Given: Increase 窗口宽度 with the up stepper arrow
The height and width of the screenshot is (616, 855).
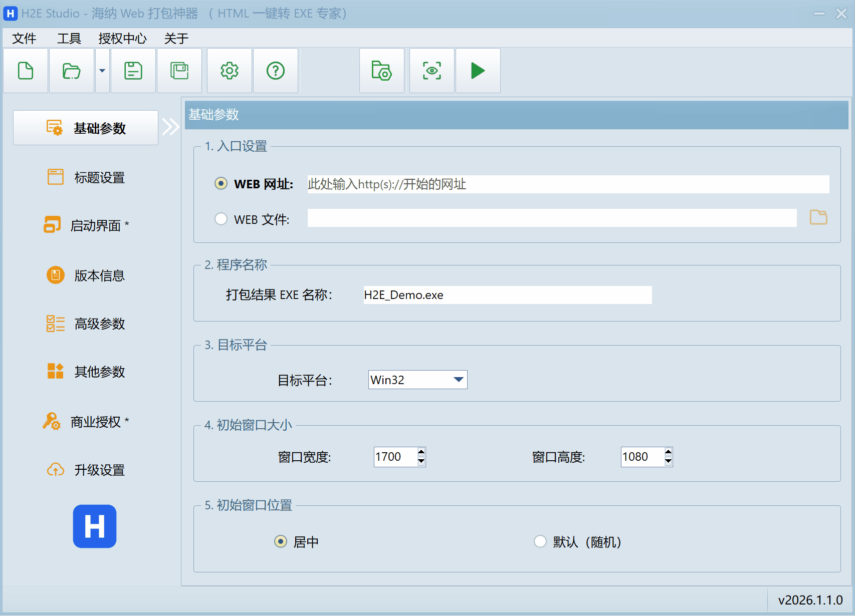Looking at the screenshot, I should [421, 452].
